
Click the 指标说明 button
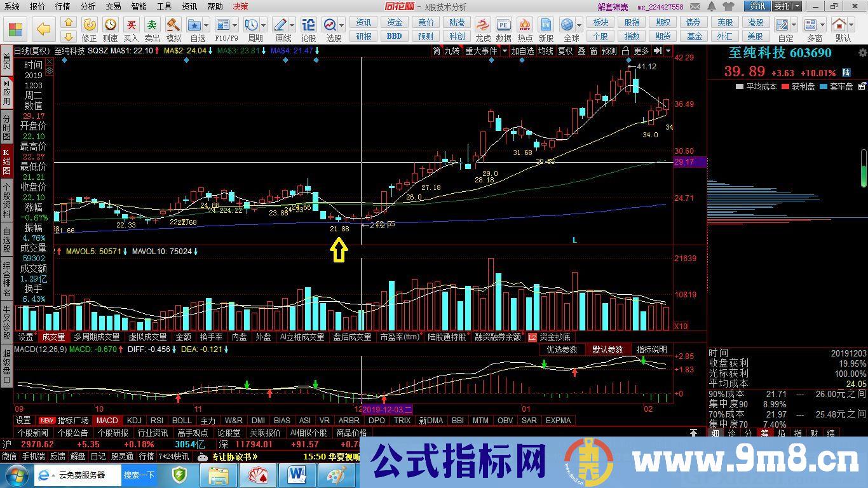pyautogui.click(x=651, y=349)
